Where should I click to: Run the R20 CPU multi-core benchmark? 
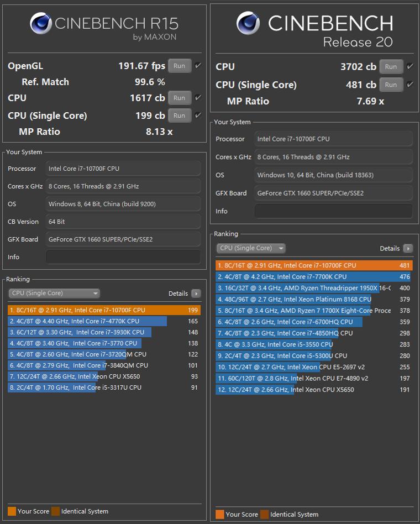[391, 66]
